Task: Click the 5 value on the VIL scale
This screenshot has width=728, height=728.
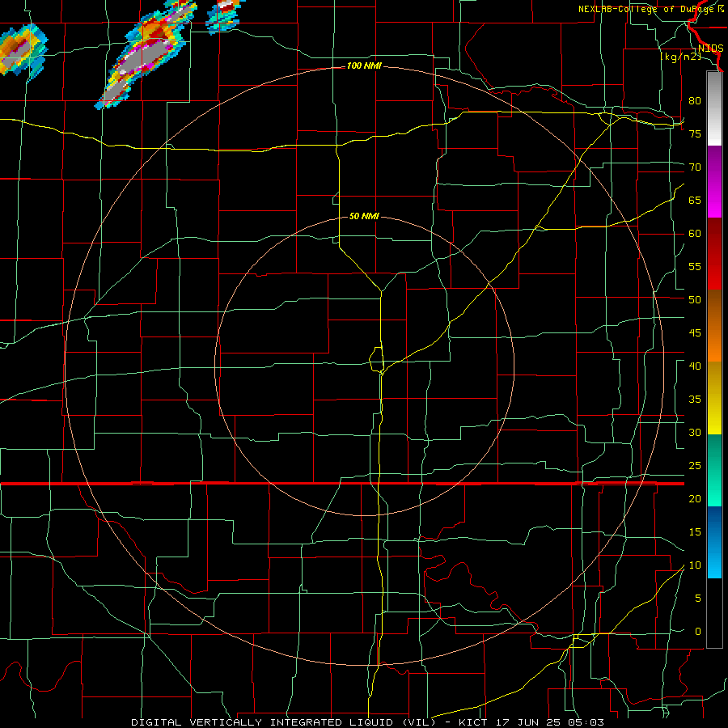Action: pos(698,599)
